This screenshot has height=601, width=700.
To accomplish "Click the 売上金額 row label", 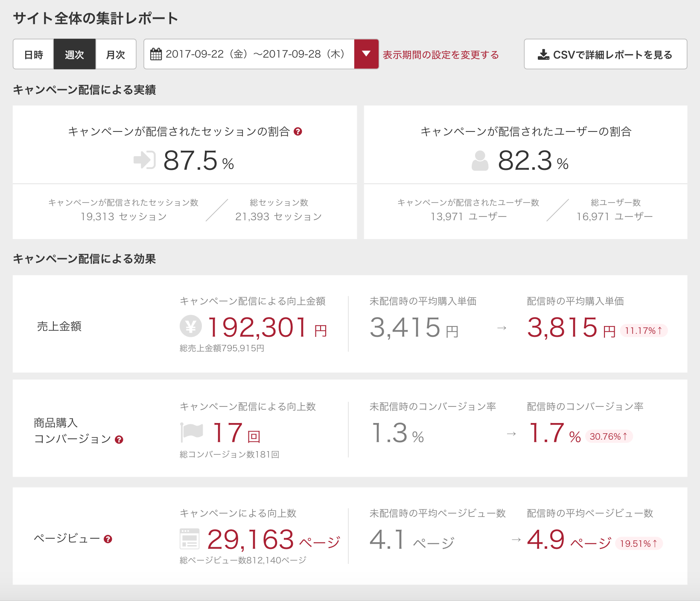I will point(59,326).
